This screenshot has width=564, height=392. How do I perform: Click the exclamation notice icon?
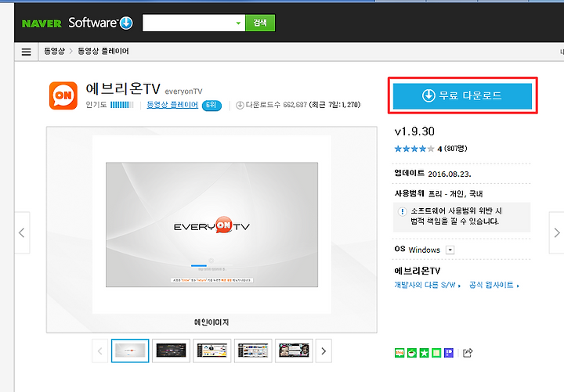pos(402,211)
